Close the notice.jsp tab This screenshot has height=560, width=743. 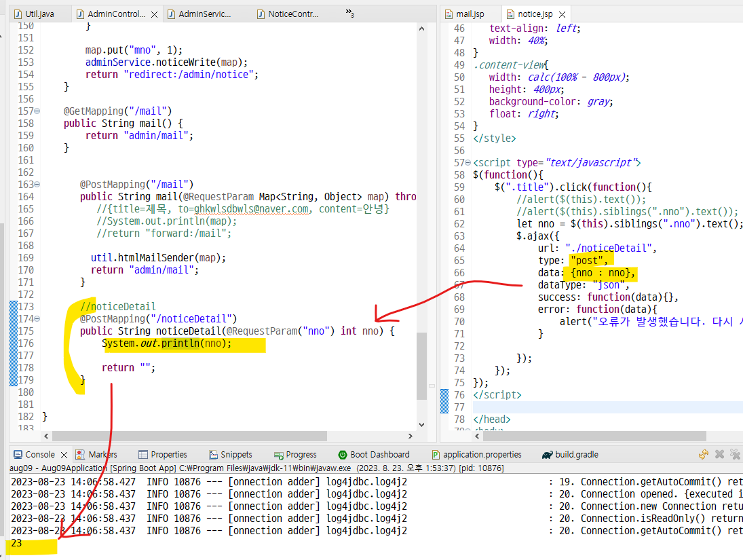(x=563, y=15)
